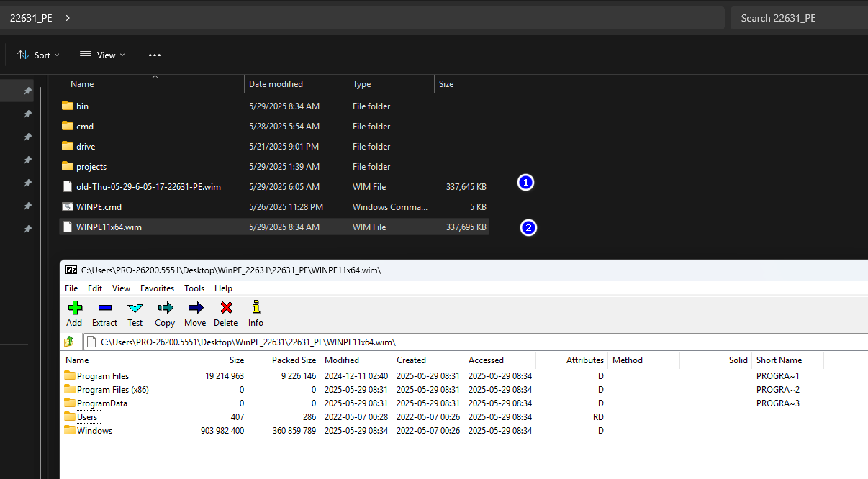
Task: Click the Search 22631_PE box
Action: coord(799,18)
